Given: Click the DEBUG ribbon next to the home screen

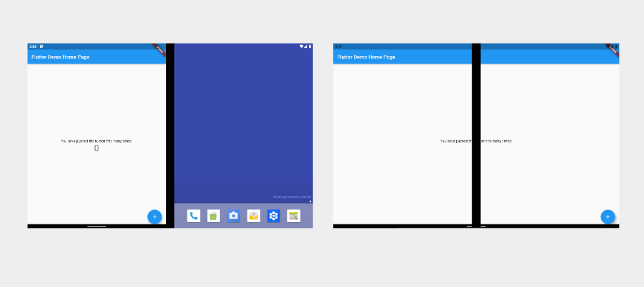Looking at the screenshot, I should click(160, 50).
